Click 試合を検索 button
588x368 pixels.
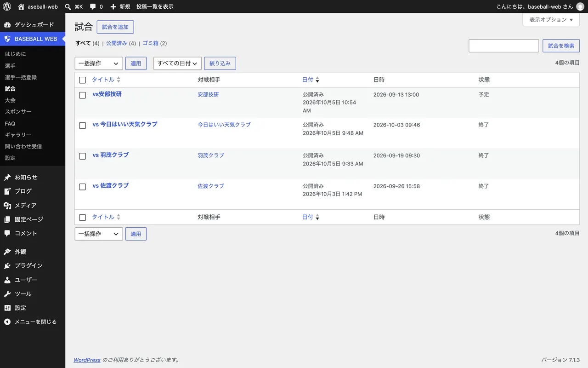pos(561,46)
